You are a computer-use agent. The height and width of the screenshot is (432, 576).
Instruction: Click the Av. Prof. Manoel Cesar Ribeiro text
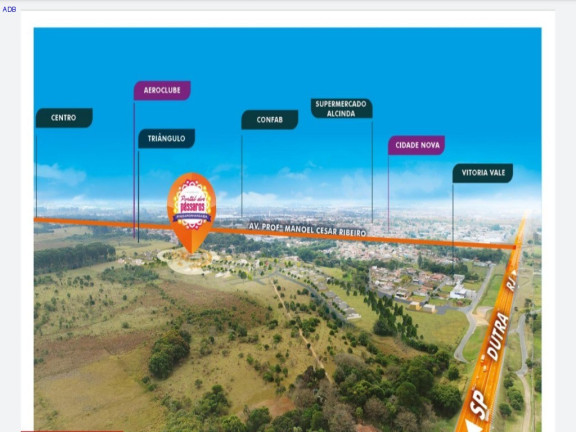307,230
